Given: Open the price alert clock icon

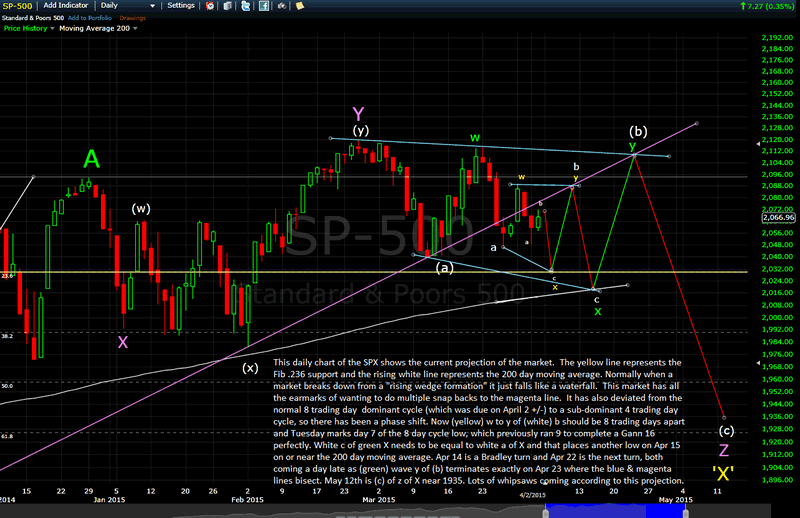Looking at the screenshot, I should pyautogui.click(x=210, y=6).
